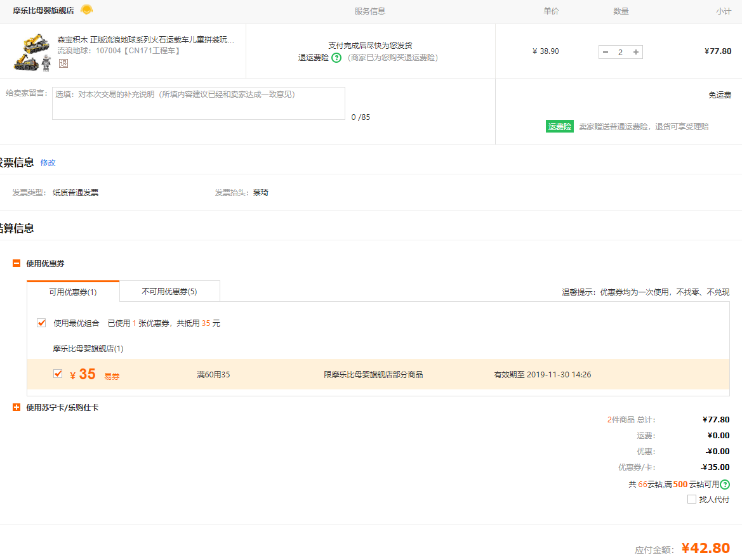Image resolution: width=742 pixels, height=560 pixels.
Task: Check the 找人代付 checkbox
Action: (x=692, y=499)
